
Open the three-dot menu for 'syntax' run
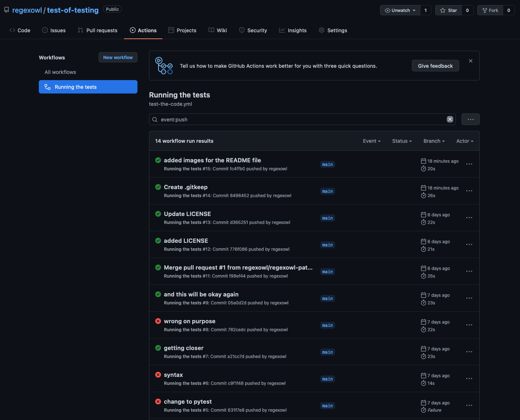click(469, 379)
